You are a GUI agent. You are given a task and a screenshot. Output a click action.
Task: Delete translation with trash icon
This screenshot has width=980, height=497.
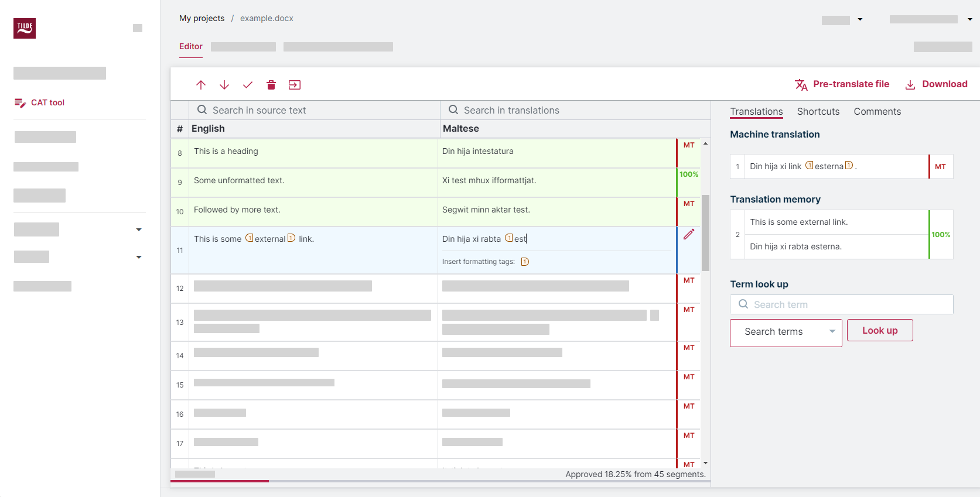click(271, 85)
